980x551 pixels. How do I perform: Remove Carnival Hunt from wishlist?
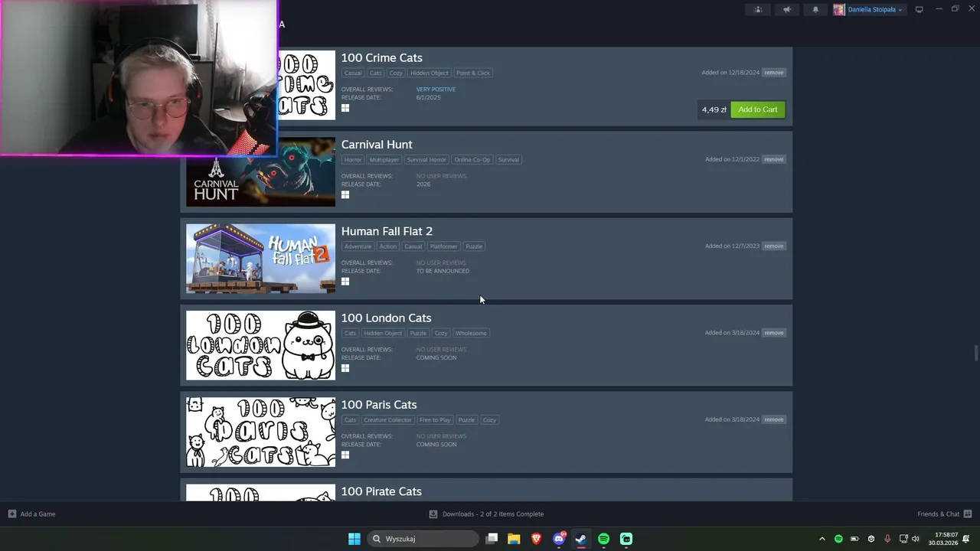pyautogui.click(x=773, y=159)
